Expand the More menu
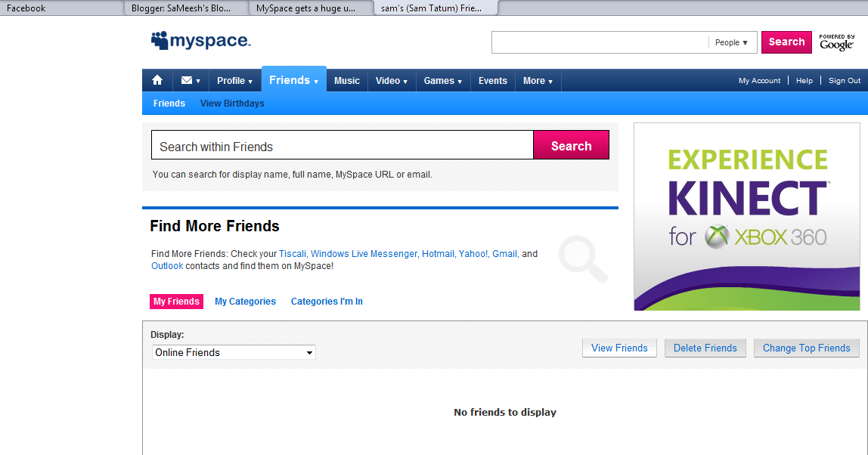The height and width of the screenshot is (455, 868). click(x=538, y=81)
